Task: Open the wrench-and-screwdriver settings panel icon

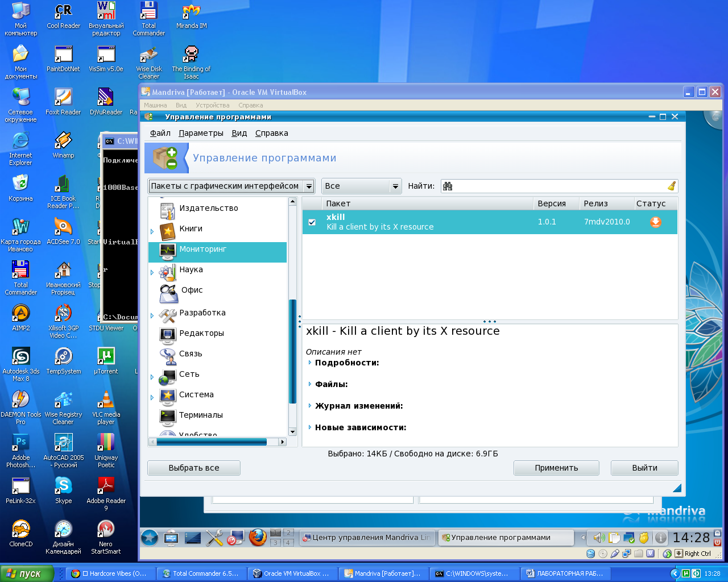Action: tap(214, 537)
